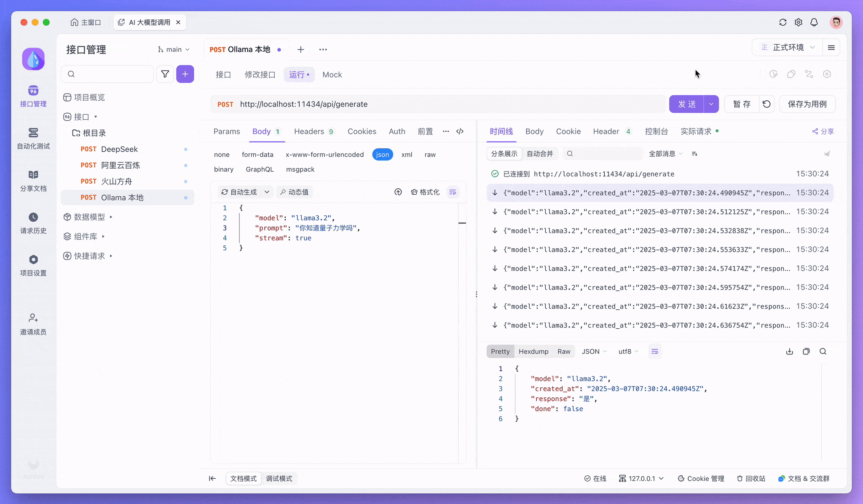Open the 分享文档 sidebar section
The width and height of the screenshot is (863, 504).
pyautogui.click(x=33, y=181)
